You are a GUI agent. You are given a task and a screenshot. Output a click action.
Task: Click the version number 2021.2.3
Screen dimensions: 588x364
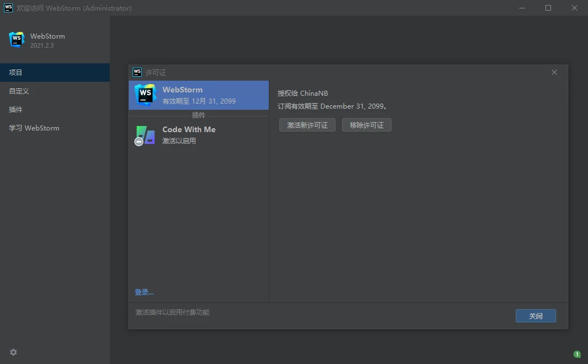coord(41,45)
